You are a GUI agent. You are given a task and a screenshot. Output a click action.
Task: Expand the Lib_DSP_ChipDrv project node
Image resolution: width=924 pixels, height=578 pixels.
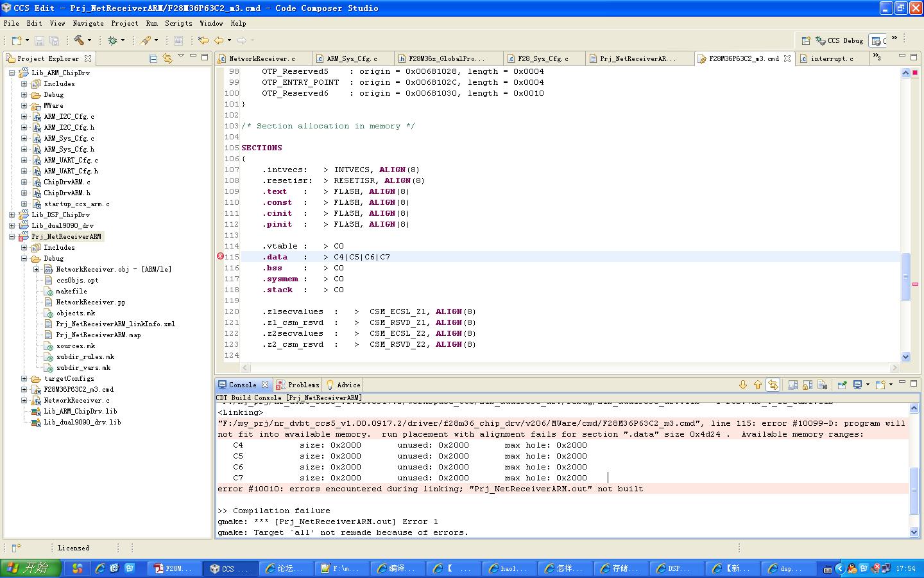pyautogui.click(x=12, y=215)
